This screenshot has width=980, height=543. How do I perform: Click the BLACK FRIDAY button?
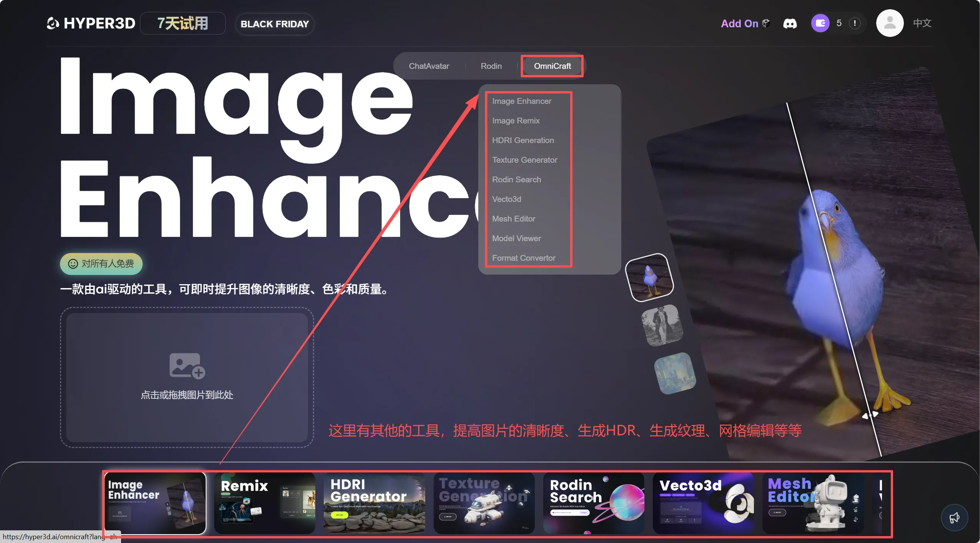click(275, 24)
